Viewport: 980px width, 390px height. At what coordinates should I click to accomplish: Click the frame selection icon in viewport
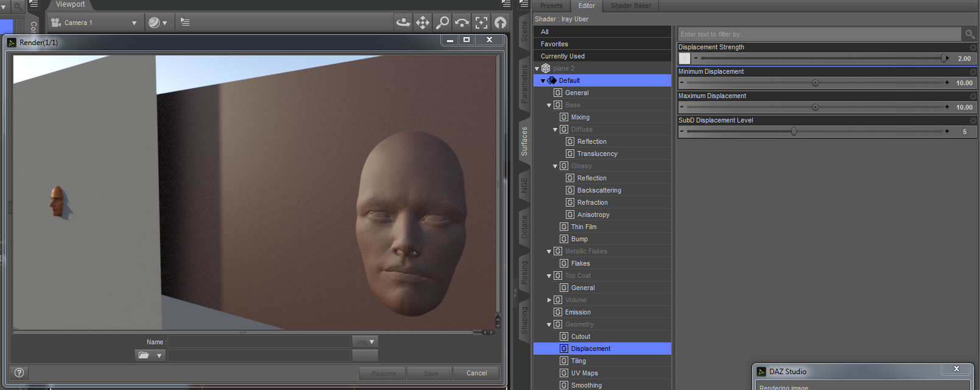[x=481, y=23]
